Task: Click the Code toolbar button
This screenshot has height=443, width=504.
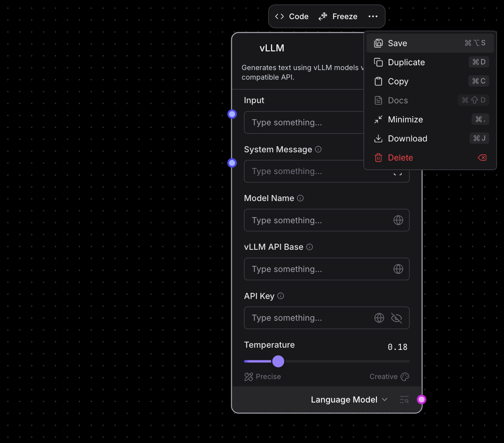Action: click(292, 17)
